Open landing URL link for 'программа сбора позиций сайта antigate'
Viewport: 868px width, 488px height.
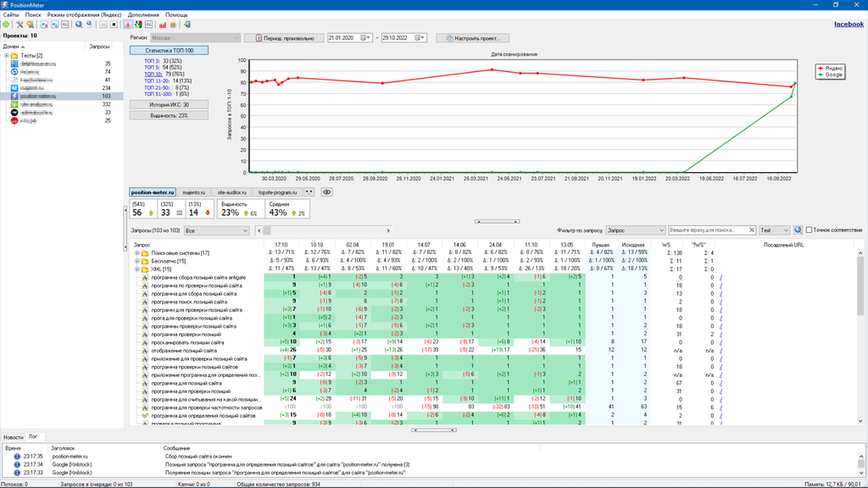coord(721,278)
